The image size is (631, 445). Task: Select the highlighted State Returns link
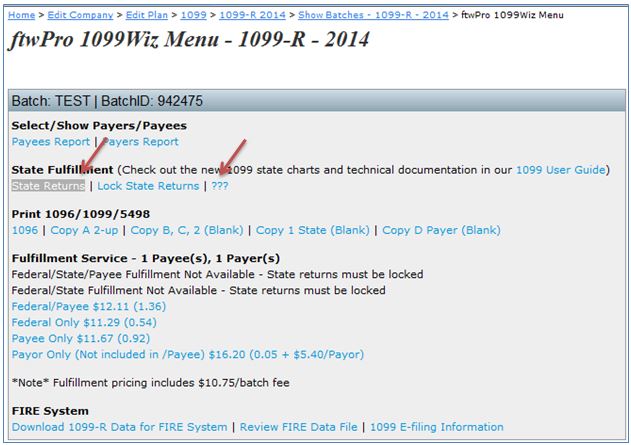pyautogui.click(x=48, y=186)
